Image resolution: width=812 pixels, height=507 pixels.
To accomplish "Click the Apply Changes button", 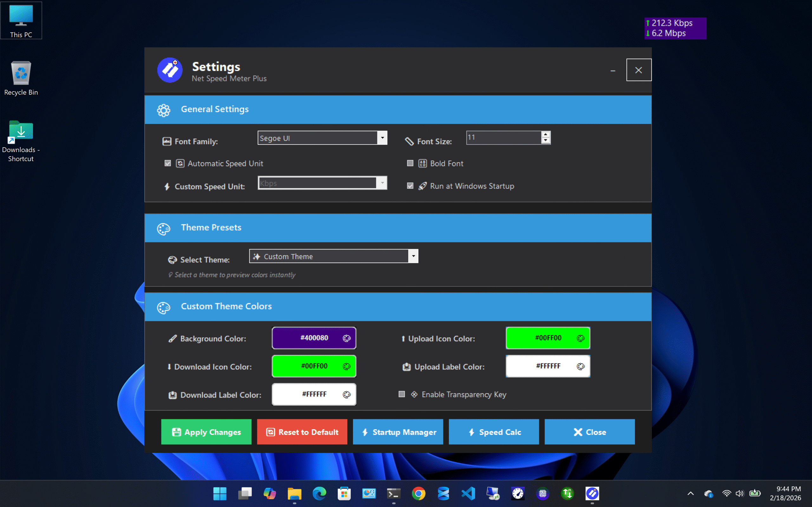I will [206, 432].
